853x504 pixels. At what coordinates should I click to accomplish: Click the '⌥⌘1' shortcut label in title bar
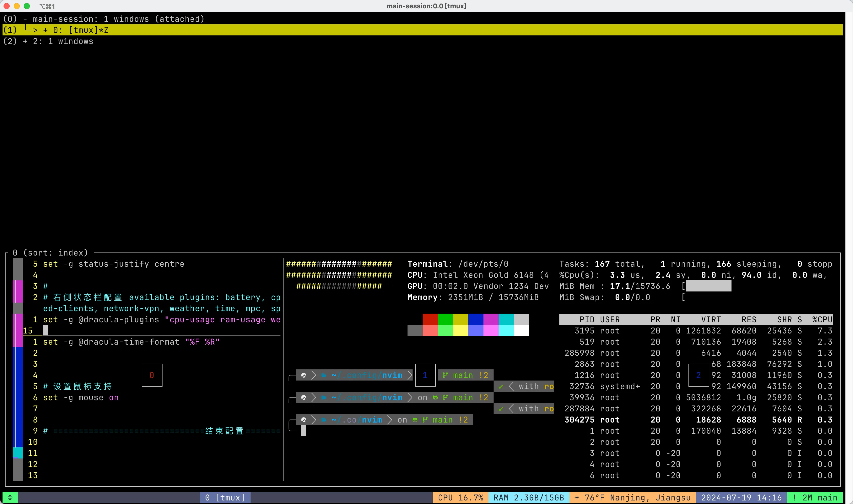point(47,6)
